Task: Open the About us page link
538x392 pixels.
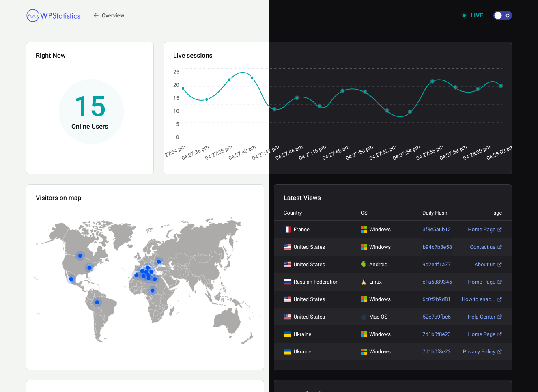Action: pos(485,264)
